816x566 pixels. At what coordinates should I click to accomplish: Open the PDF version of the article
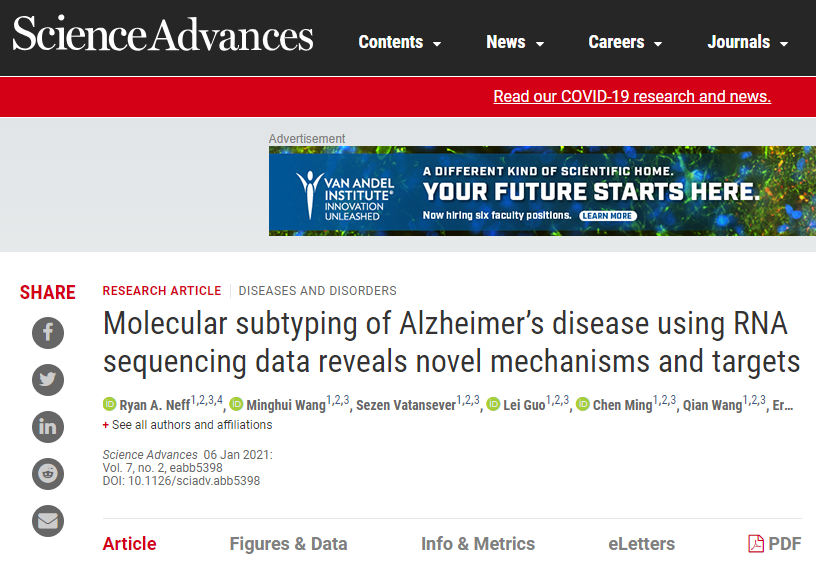[x=774, y=544]
